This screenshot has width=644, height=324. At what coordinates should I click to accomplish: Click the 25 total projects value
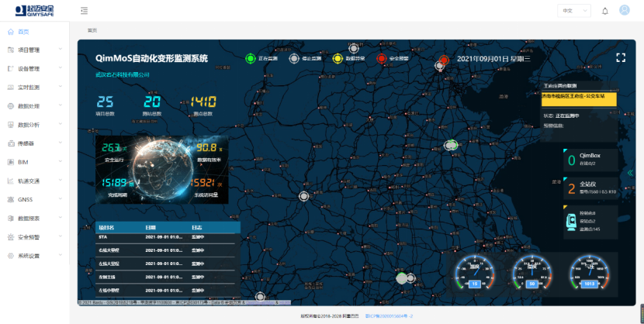[x=105, y=102]
